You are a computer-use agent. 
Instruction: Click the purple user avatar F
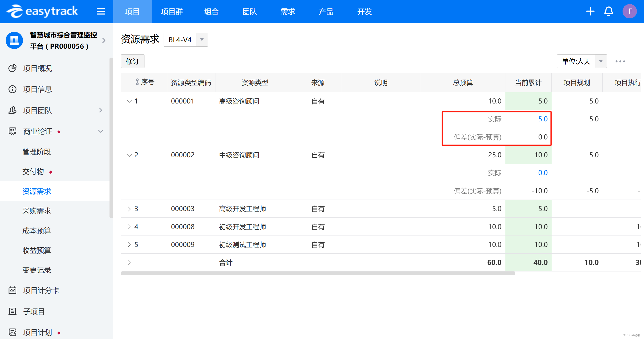pos(629,11)
